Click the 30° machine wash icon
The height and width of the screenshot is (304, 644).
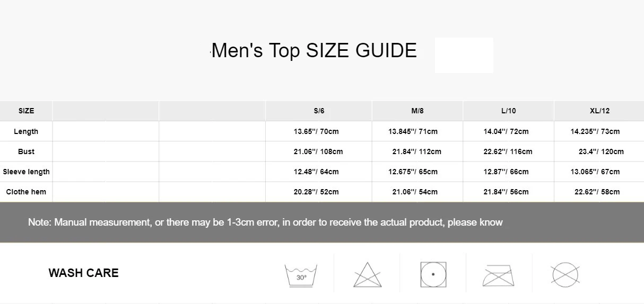(x=301, y=275)
